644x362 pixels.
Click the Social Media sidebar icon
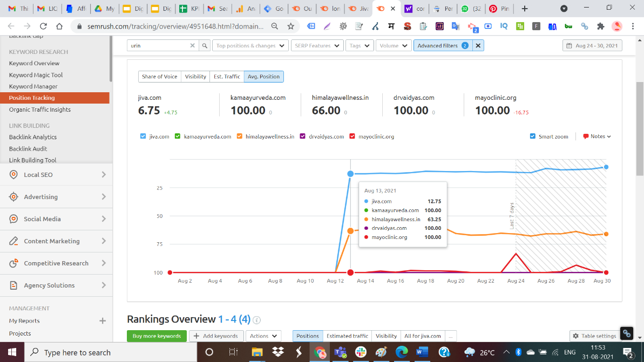(x=13, y=218)
